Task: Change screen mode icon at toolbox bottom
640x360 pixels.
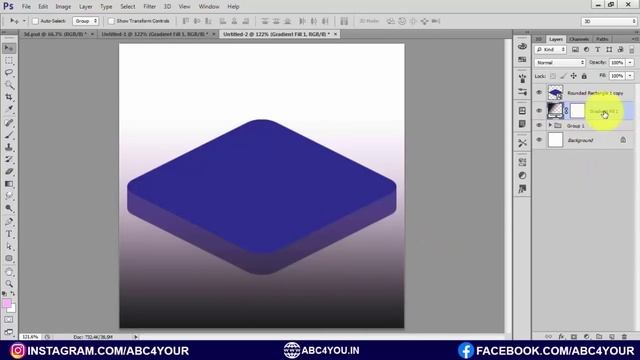Action: coord(9,331)
